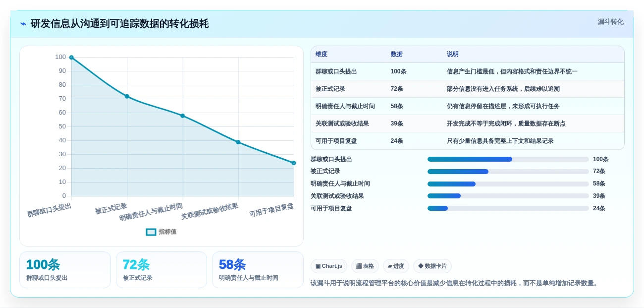Viewport: 644px width, 308px height.
Task: Click the 维度 column header
Action: point(322,54)
